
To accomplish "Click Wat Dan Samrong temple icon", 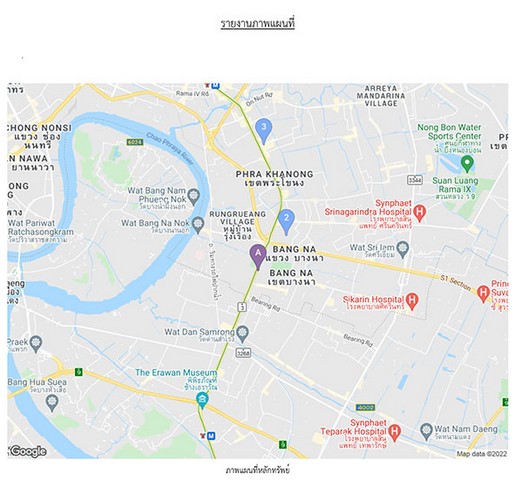I will (x=242, y=333).
